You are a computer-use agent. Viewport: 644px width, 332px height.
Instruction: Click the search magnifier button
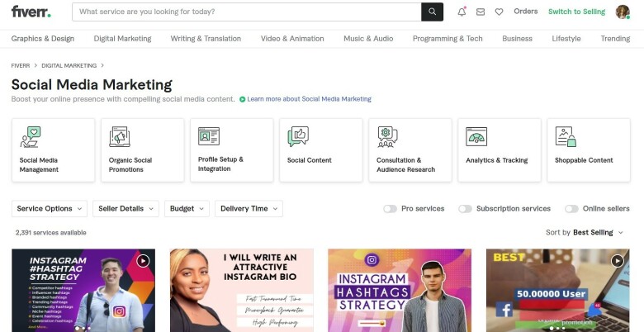tap(432, 12)
